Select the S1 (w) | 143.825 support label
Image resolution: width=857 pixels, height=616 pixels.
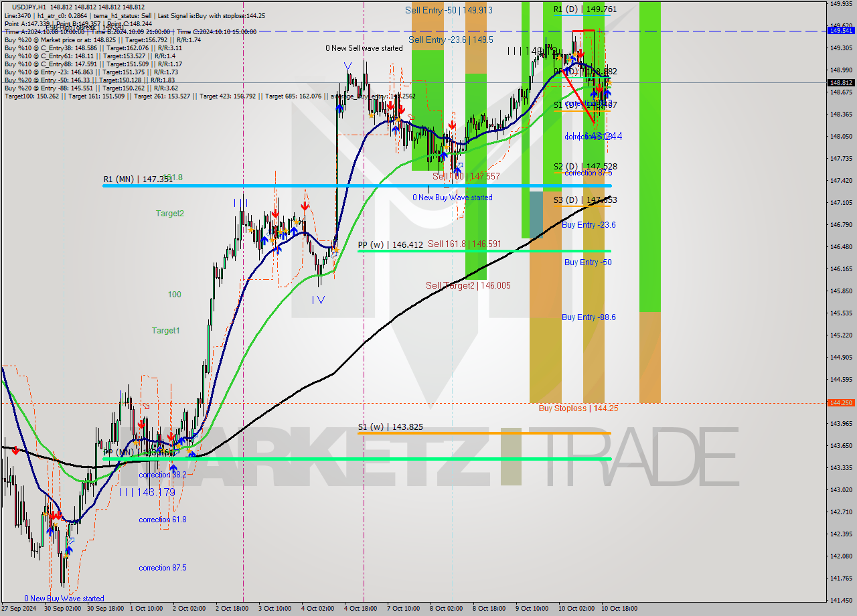(390, 427)
